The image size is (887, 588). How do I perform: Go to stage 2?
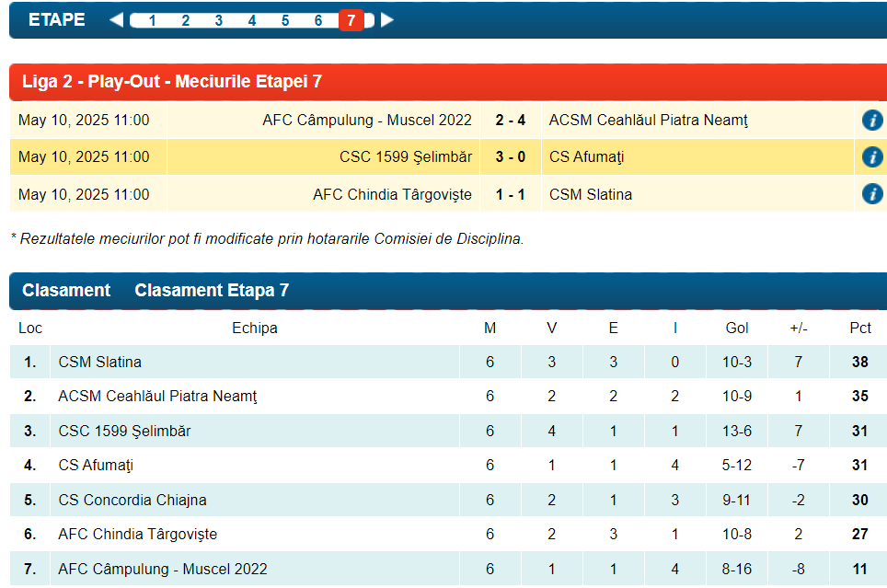185,20
